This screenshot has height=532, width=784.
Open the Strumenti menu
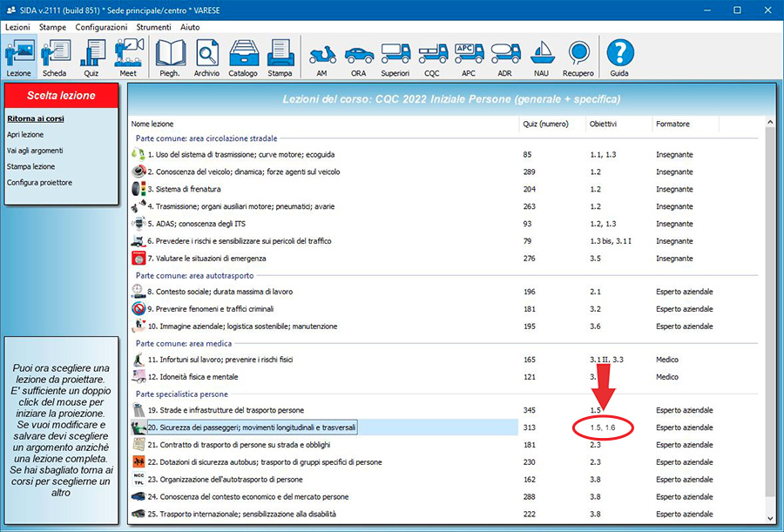click(x=153, y=27)
